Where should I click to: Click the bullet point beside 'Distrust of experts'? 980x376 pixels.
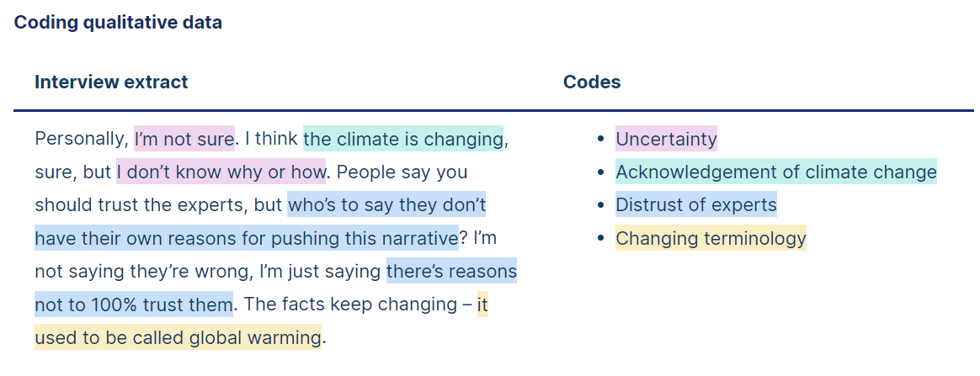600,205
